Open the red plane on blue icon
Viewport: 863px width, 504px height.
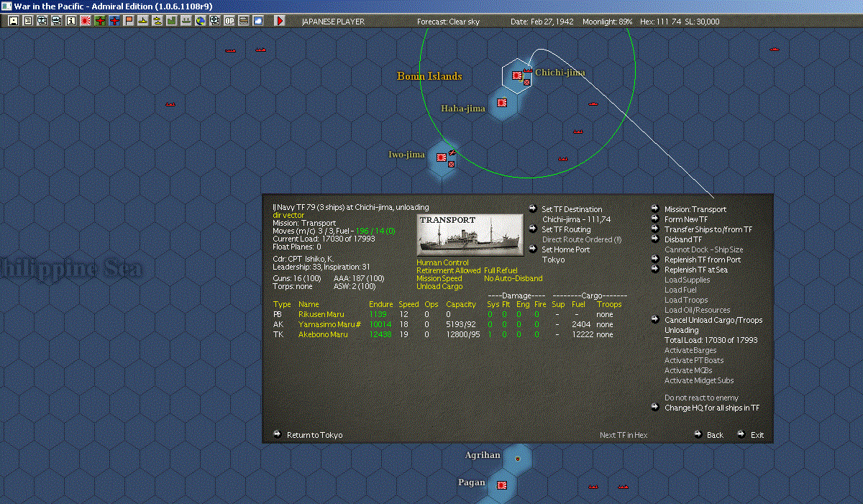point(114,22)
